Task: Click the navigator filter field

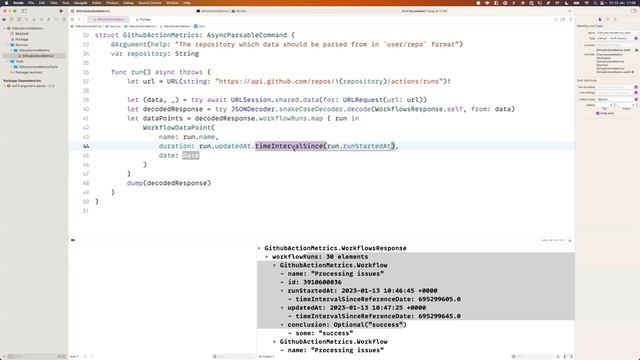Action: 33,356
